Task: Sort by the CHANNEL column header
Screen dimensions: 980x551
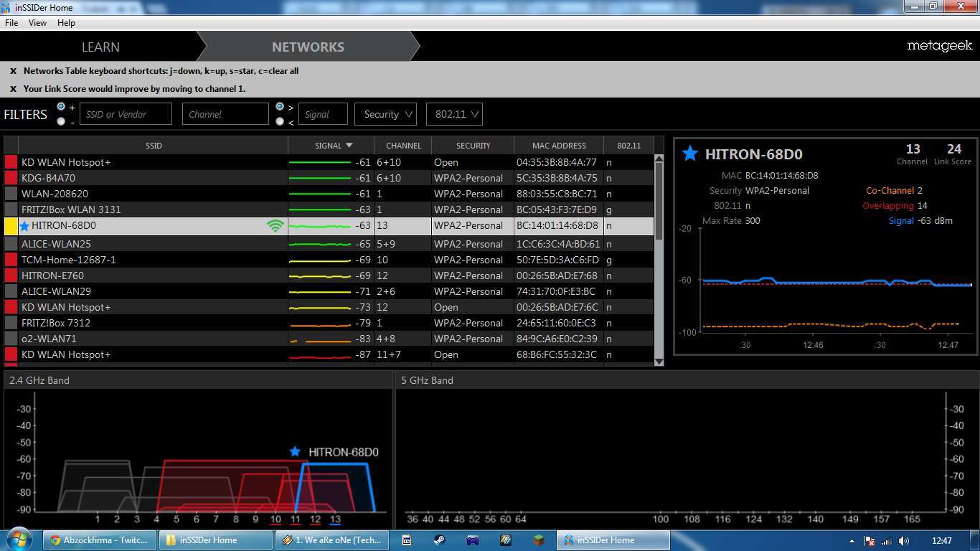Action: click(x=403, y=146)
